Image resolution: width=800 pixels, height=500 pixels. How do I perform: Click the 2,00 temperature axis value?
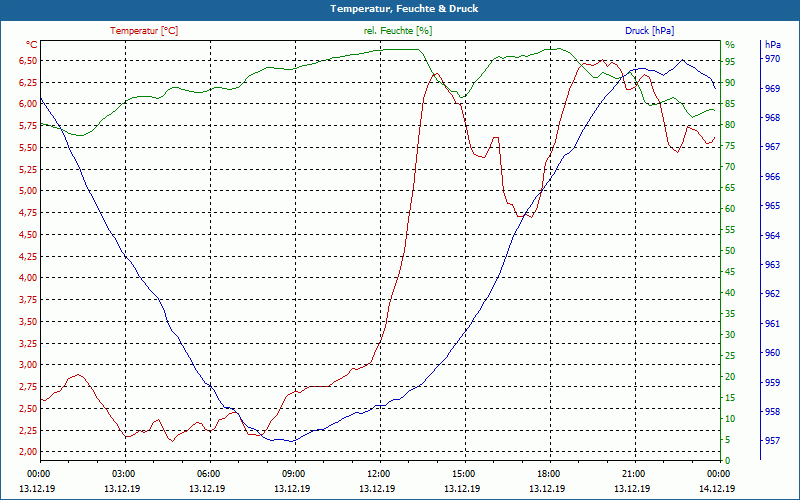coord(27,452)
